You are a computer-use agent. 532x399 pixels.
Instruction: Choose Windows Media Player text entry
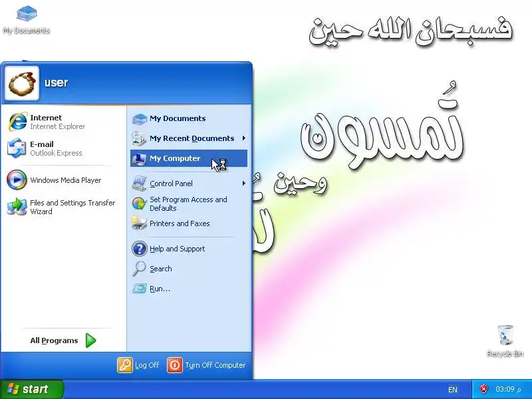point(65,180)
